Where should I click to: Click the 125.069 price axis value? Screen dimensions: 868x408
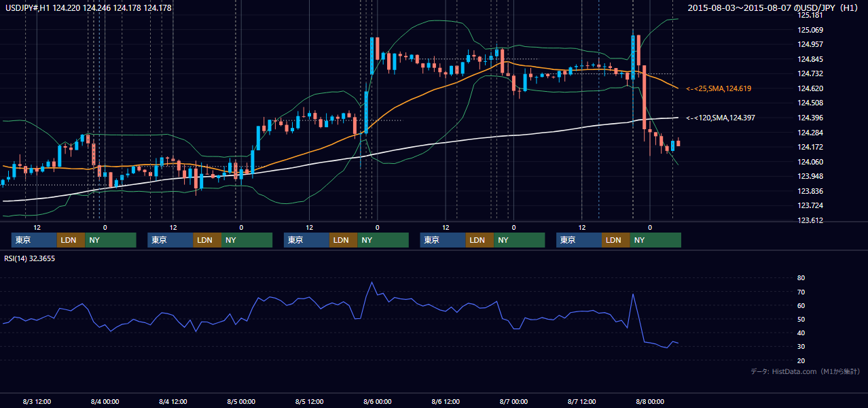(810, 30)
